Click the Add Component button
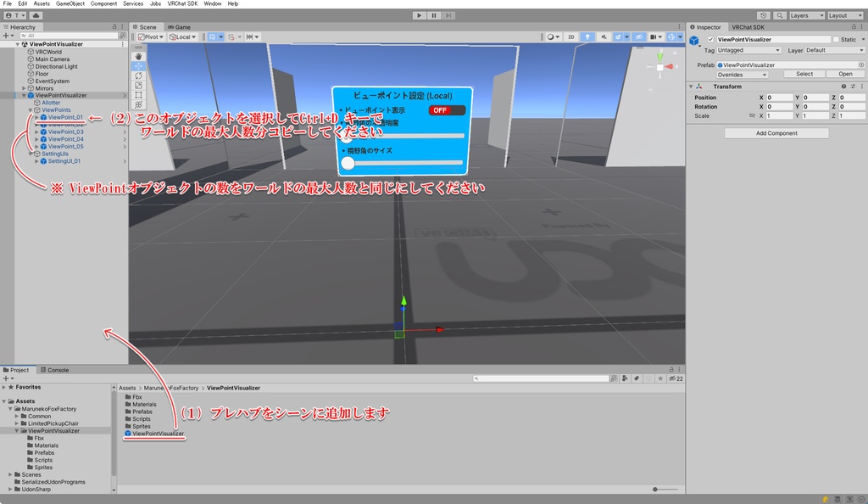868x504 pixels. 776,133
